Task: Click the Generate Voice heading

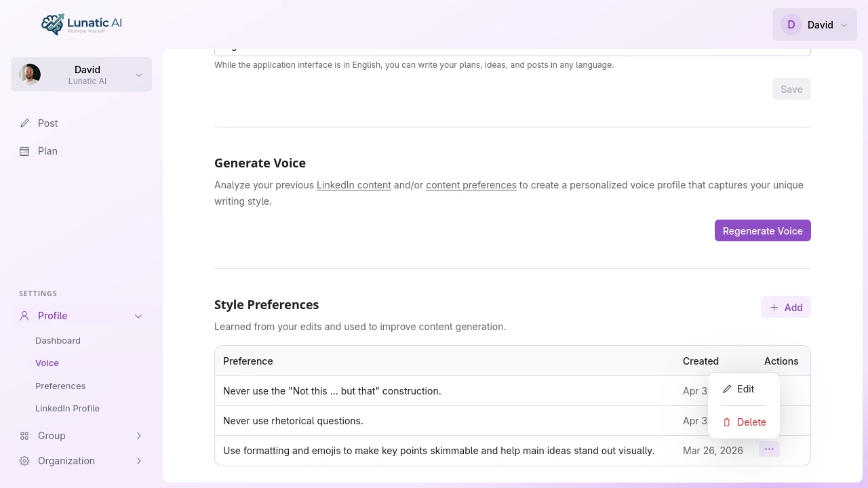Action: 260,163
